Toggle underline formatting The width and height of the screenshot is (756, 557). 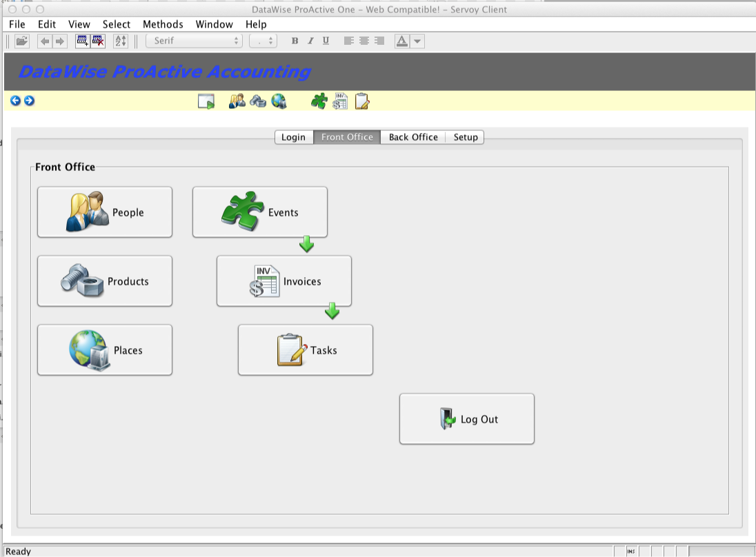coord(326,41)
